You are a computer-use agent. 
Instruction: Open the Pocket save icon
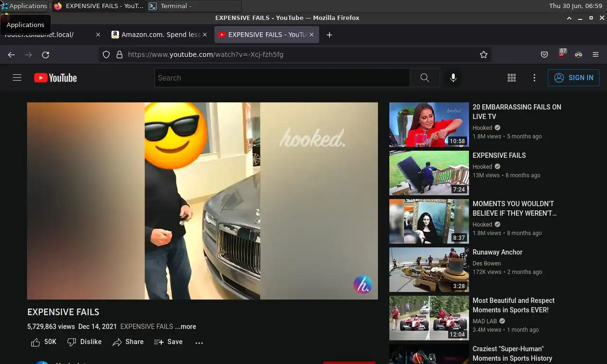tap(544, 55)
